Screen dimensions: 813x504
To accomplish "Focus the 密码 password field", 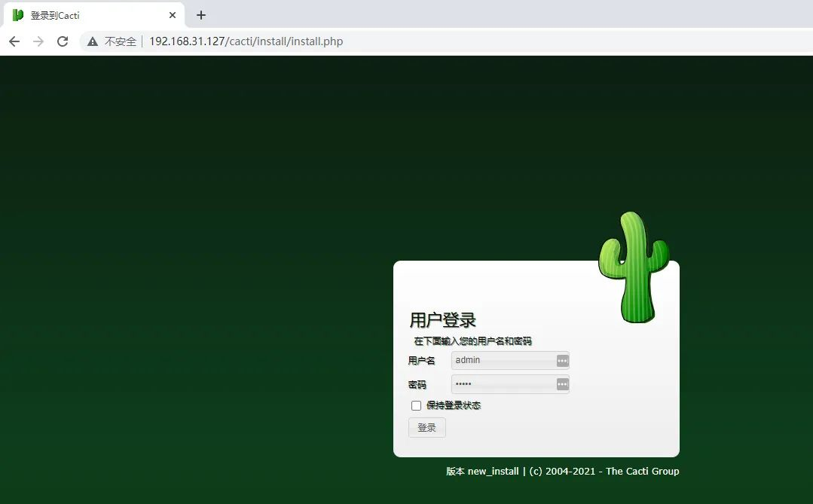I will pos(510,384).
